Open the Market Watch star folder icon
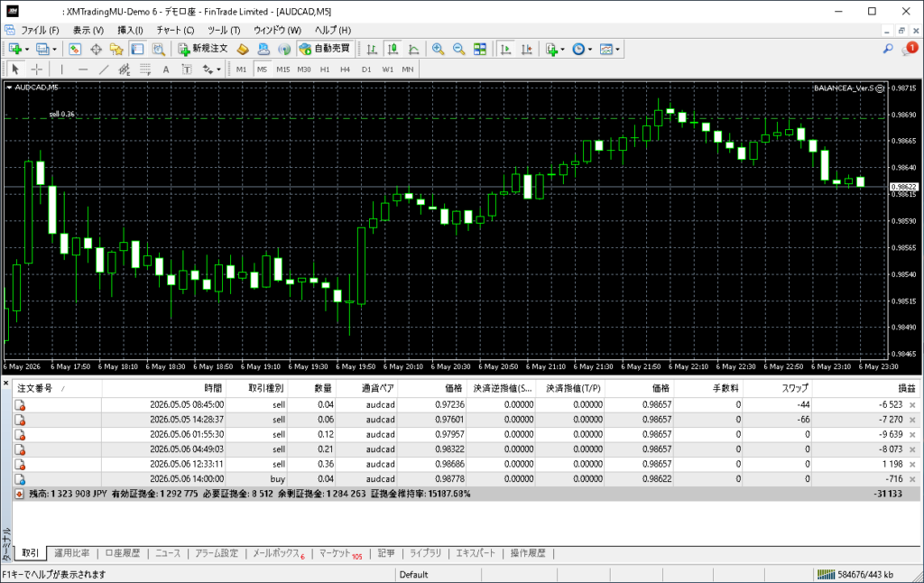The height and width of the screenshot is (583, 924). (116, 49)
